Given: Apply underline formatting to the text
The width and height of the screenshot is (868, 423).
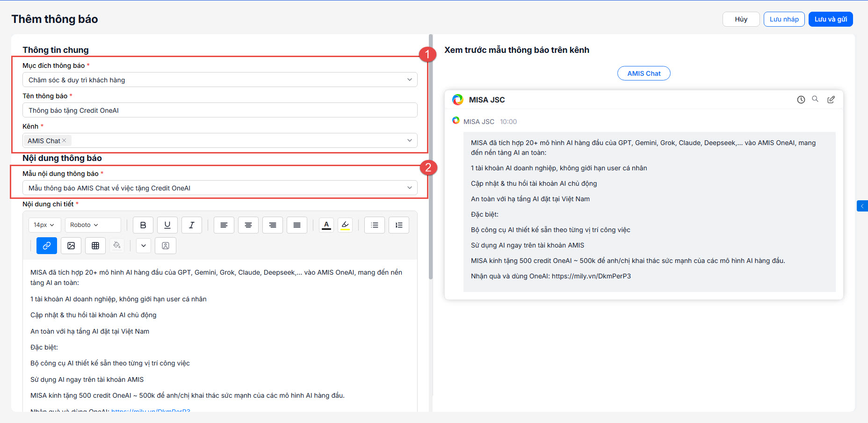Looking at the screenshot, I should pos(167,225).
